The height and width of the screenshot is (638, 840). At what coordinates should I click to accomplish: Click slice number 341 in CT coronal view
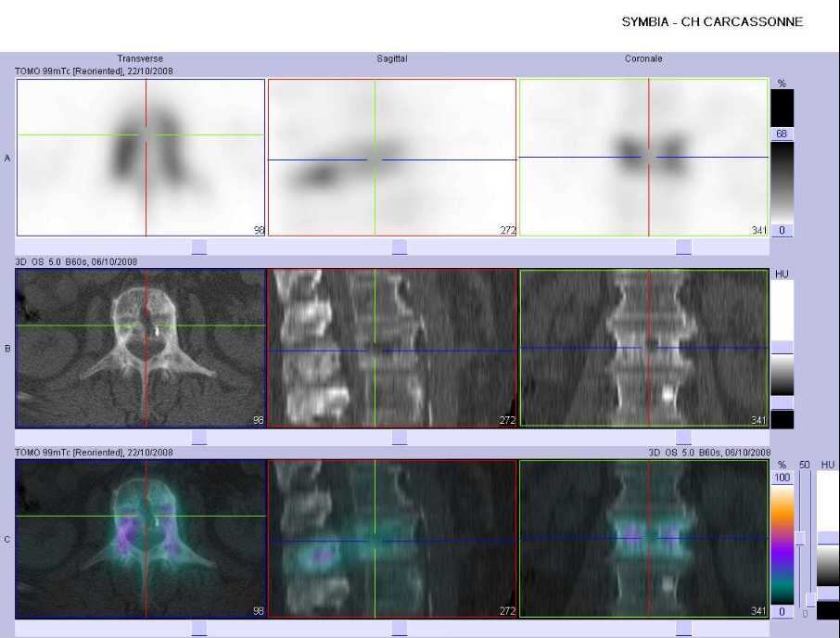[759, 420]
